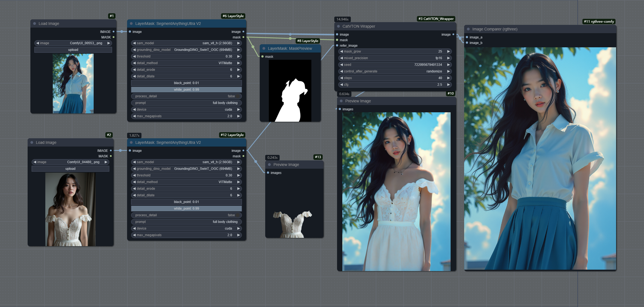Click the upload button under ComfyUI_04480_.png
Image resolution: width=644 pixels, height=307 pixels.
coord(70,169)
